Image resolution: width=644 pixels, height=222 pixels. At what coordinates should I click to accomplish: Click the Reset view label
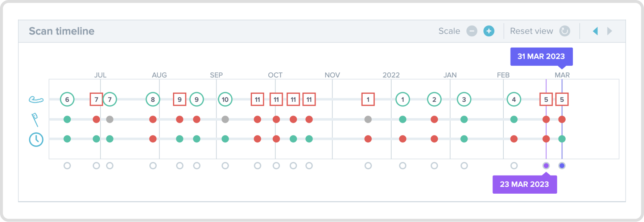[531, 31]
